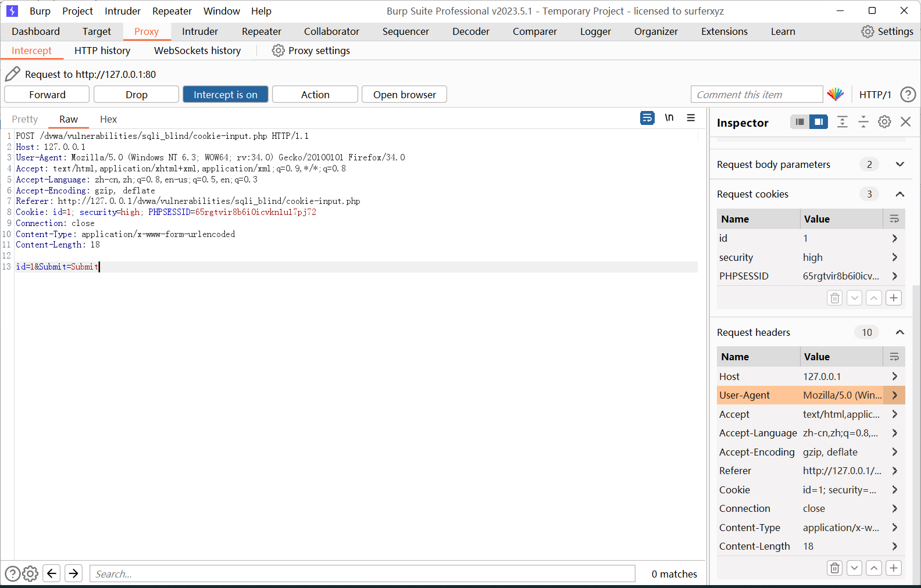This screenshot has width=921, height=588.
Task: Drop the intercepted request
Action: click(x=136, y=94)
